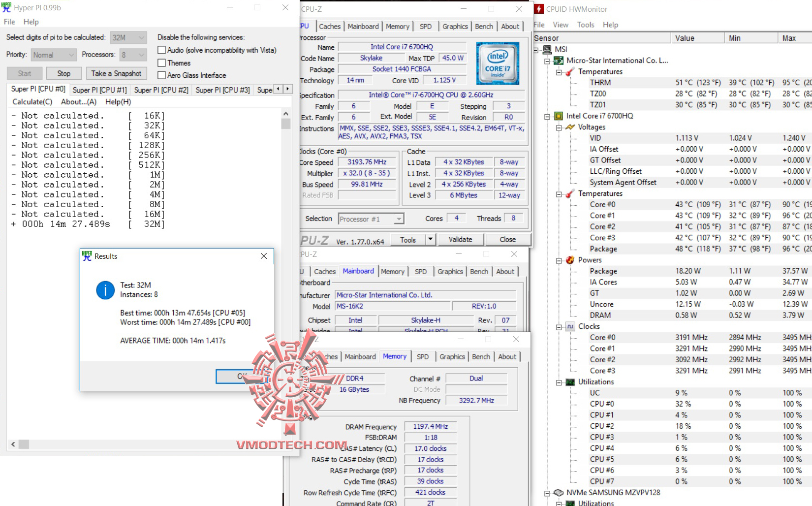
Task: Click the Voltages group icon
Action: tap(570, 127)
